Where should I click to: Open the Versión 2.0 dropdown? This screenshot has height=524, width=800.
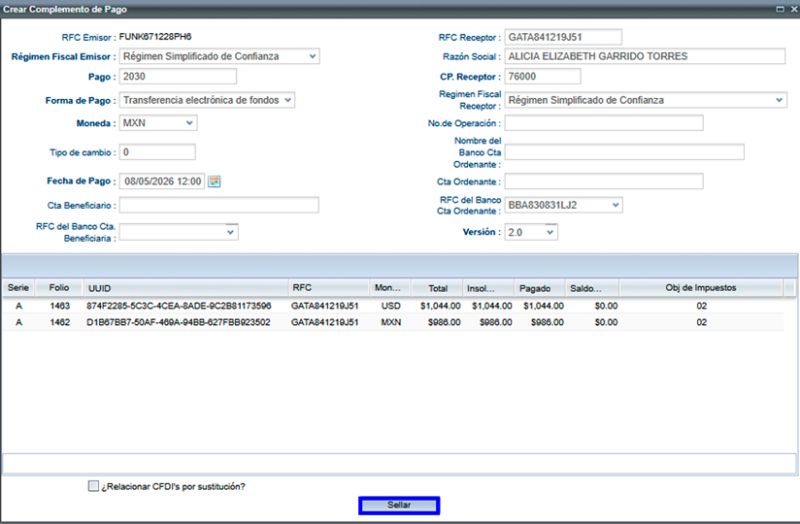[549, 232]
